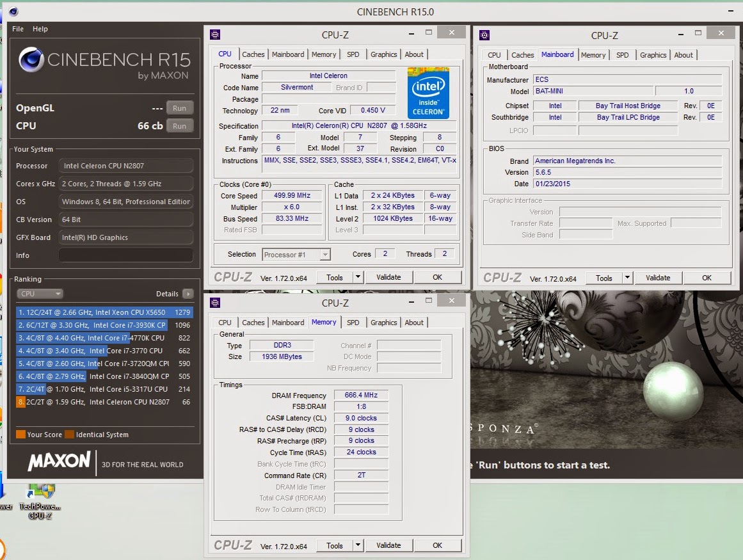Open the CPU ranking type dropdown
This screenshot has height=560, width=743.
[x=40, y=294]
